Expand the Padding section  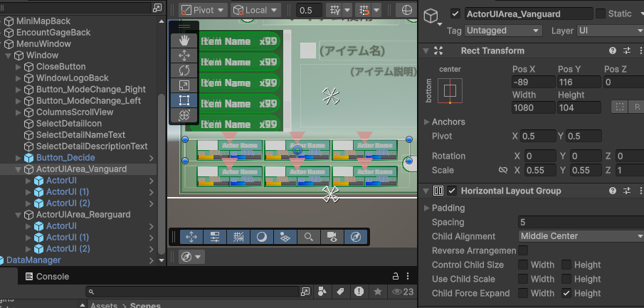coord(426,208)
